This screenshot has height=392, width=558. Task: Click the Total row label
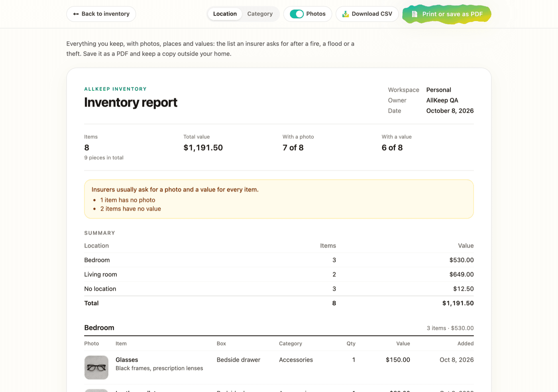pos(91,303)
